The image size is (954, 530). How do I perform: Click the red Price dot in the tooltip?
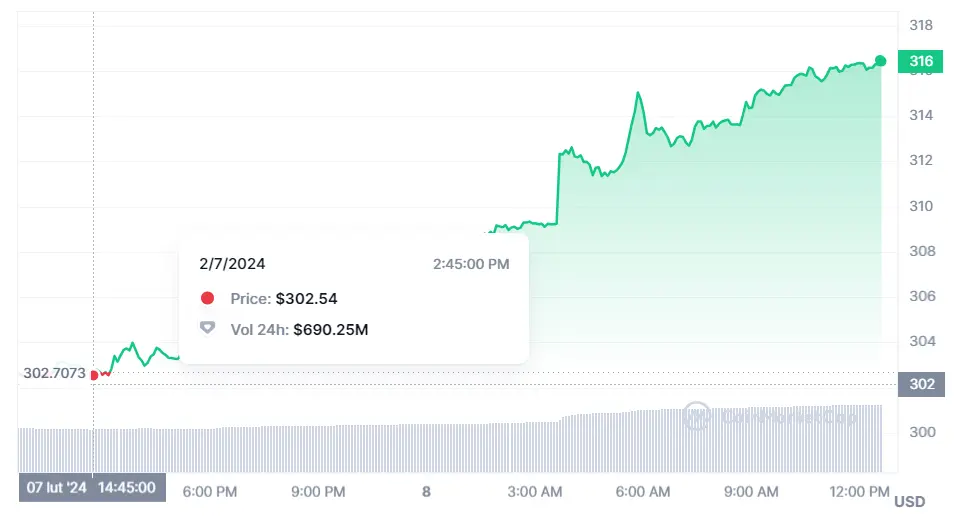point(207,298)
